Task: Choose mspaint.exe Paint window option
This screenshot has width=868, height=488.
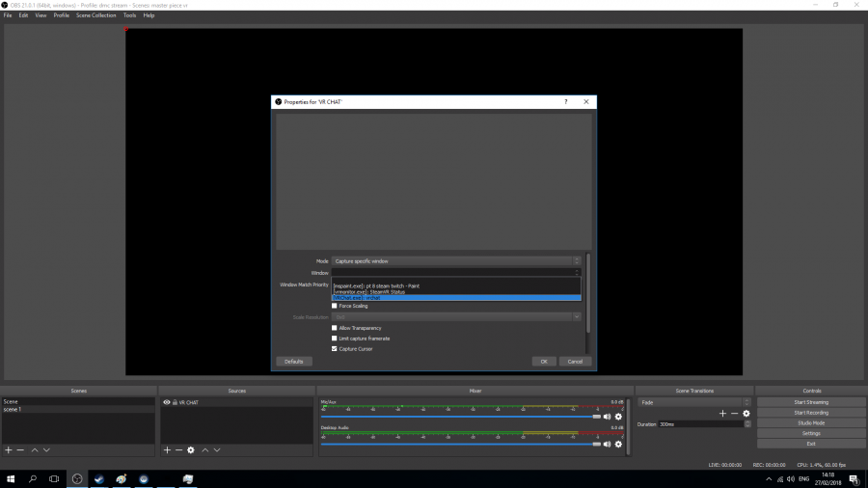Action: 456,286
